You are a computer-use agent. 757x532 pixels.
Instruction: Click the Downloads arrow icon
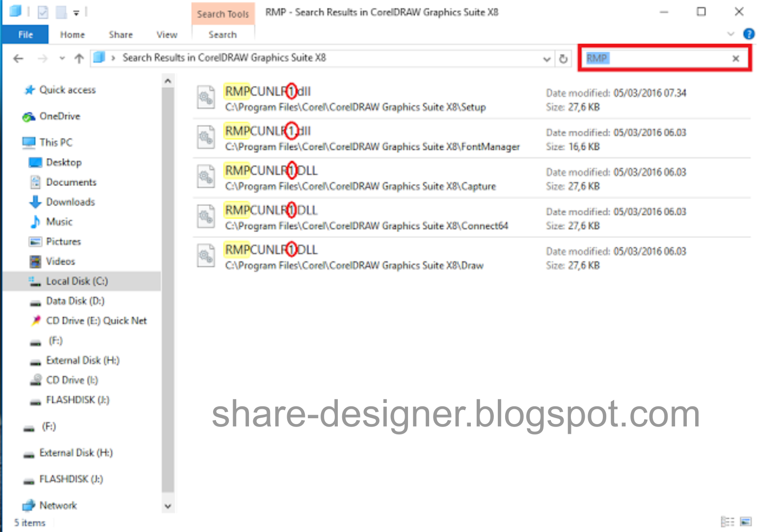tap(35, 202)
